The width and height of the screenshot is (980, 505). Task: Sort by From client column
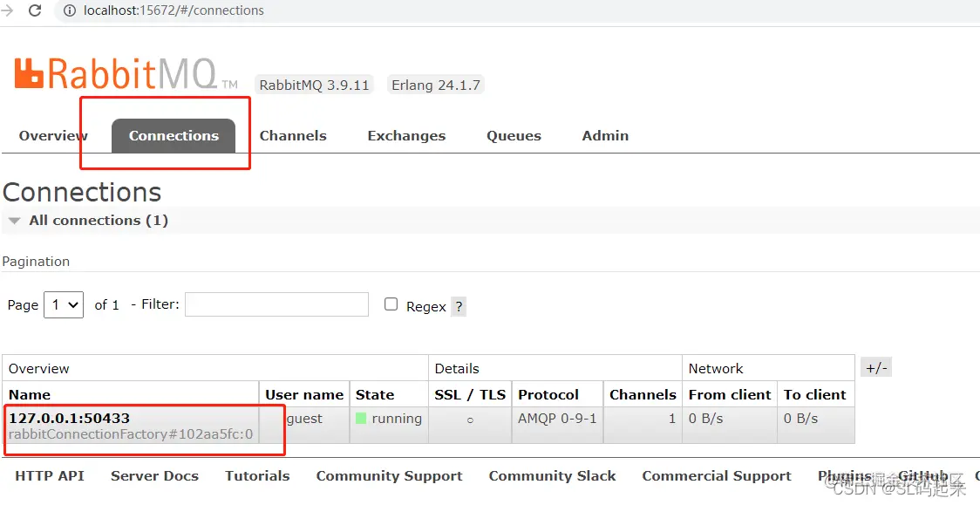[x=730, y=394]
